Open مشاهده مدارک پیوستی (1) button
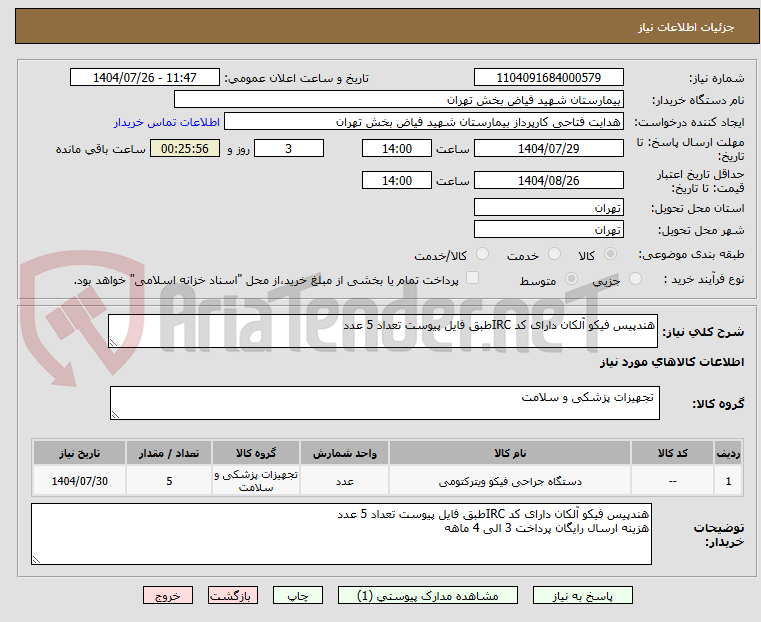Image resolution: width=761 pixels, height=622 pixels. point(428,595)
